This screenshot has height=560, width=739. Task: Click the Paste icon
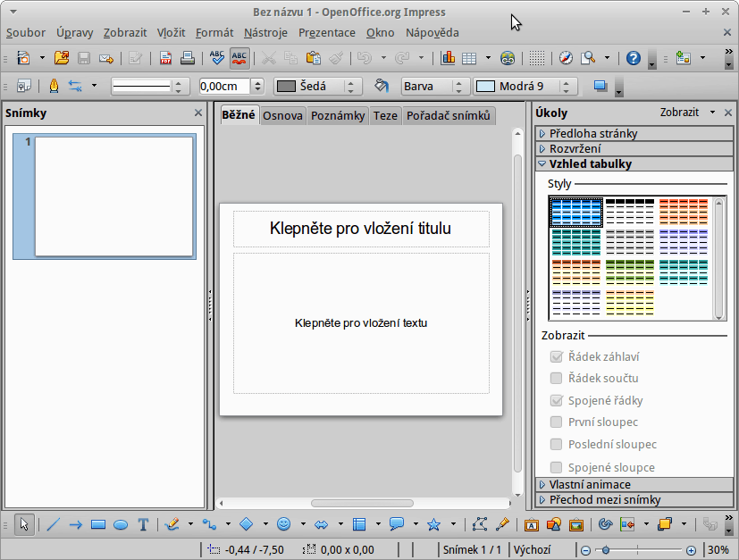click(x=314, y=58)
